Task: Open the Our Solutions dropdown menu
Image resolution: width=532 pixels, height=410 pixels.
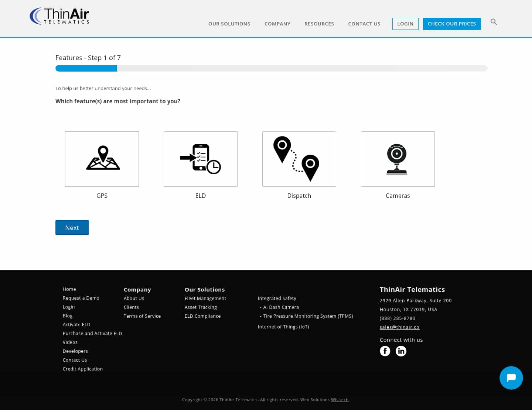Action: (229, 24)
